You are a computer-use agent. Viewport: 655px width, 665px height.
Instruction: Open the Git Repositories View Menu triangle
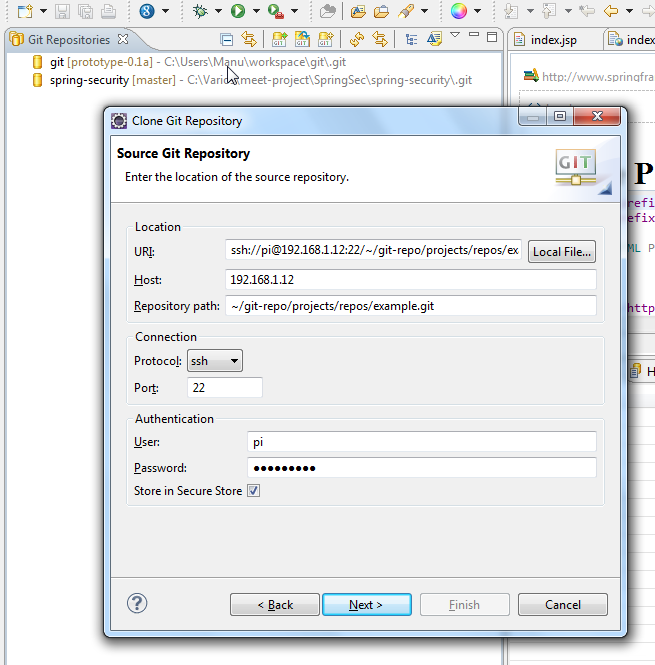[455, 35]
